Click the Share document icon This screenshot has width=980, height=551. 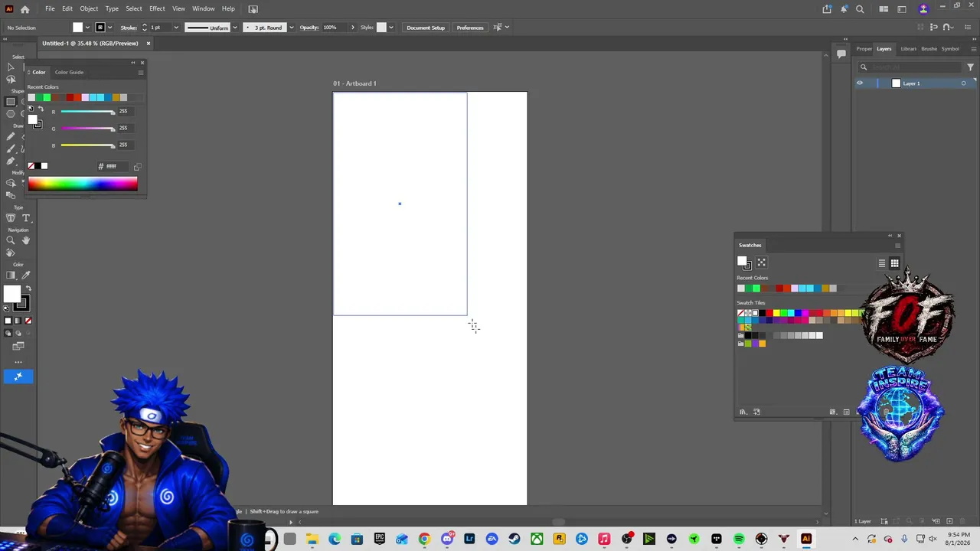[x=827, y=9]
